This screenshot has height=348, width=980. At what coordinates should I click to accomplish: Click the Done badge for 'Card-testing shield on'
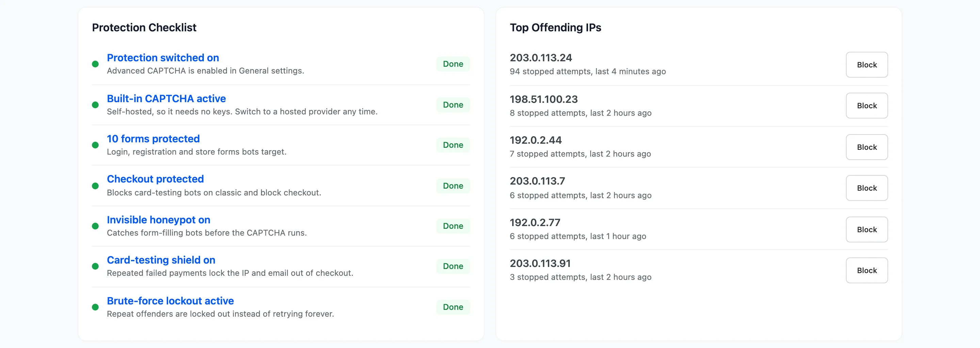click(453, 266)
